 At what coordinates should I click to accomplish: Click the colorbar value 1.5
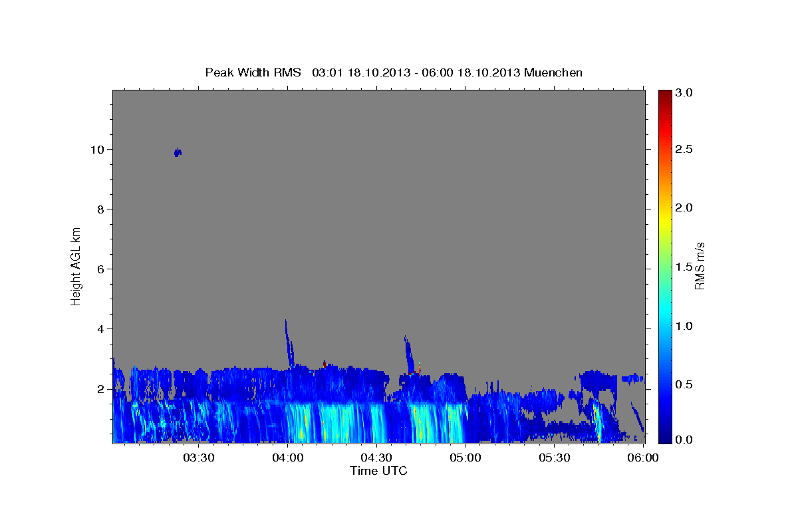[x=685, y=266]
